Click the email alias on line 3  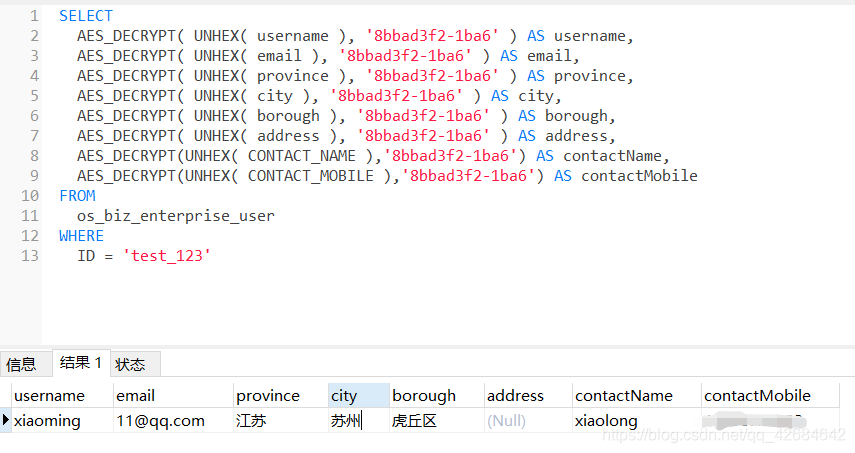point(549,56)
